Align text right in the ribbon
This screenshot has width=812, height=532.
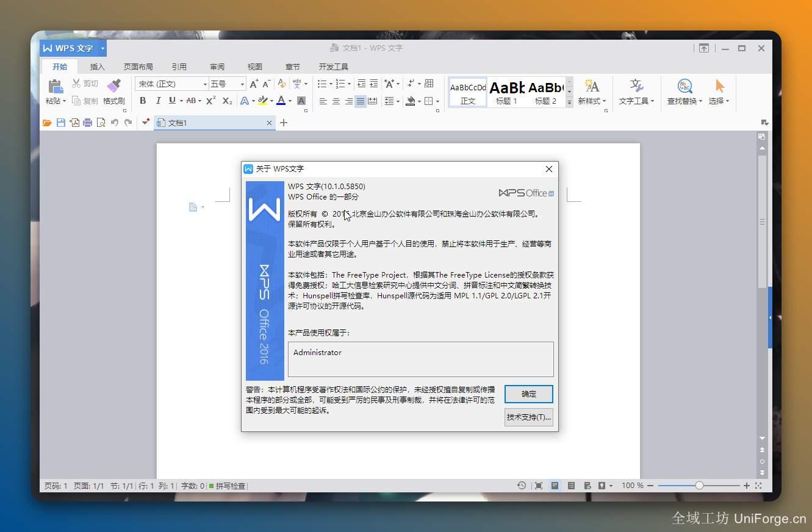click(x=348, y=101)
